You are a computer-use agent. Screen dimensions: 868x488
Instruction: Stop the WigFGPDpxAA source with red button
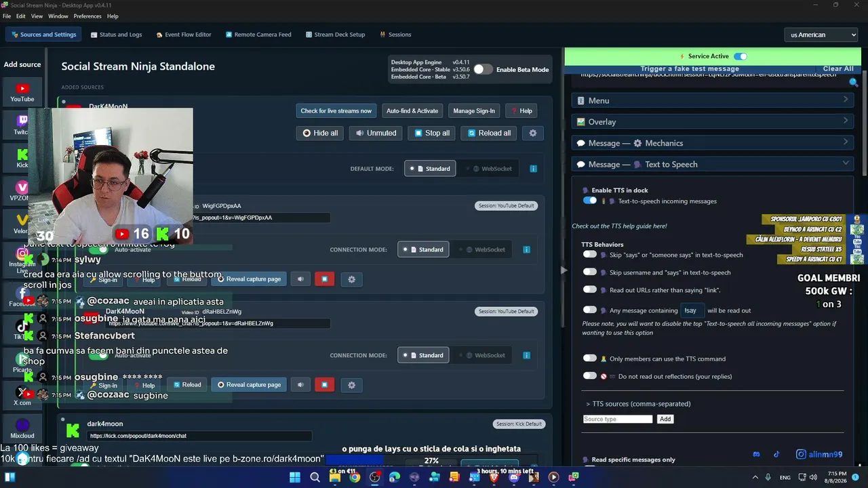point(324,279)
